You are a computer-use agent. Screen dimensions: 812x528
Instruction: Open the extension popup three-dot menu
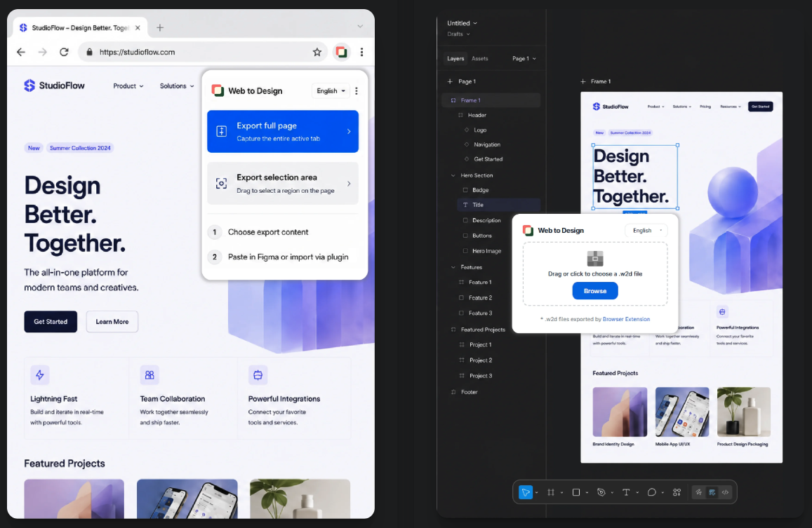357,90
